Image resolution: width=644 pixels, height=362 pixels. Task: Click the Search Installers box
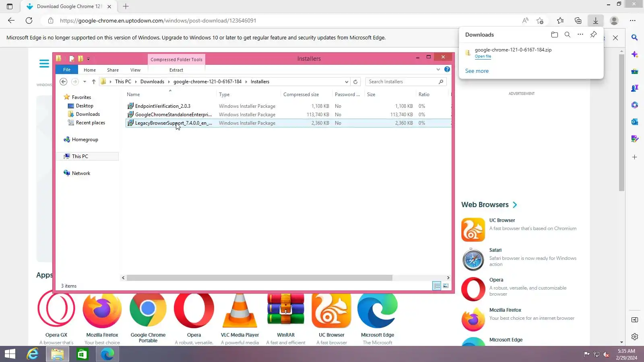tap(406, 82)
